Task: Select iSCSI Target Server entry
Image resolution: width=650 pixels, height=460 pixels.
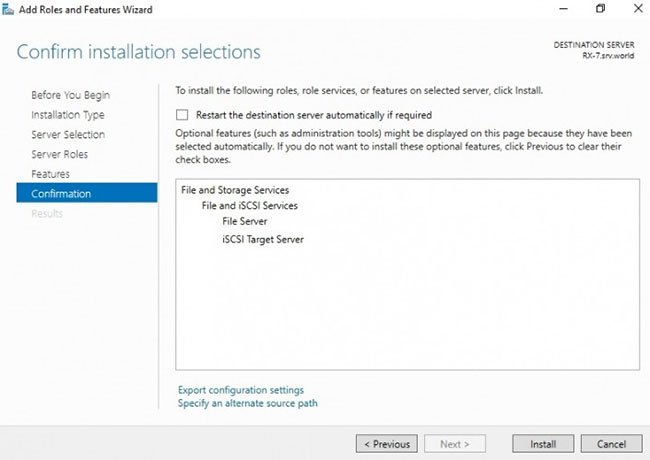Action: (263, 240)
